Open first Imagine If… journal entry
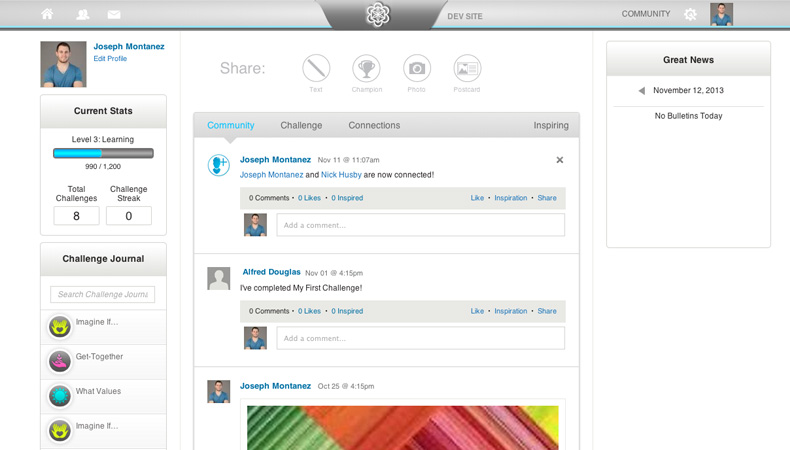 [x=103, y=327]
